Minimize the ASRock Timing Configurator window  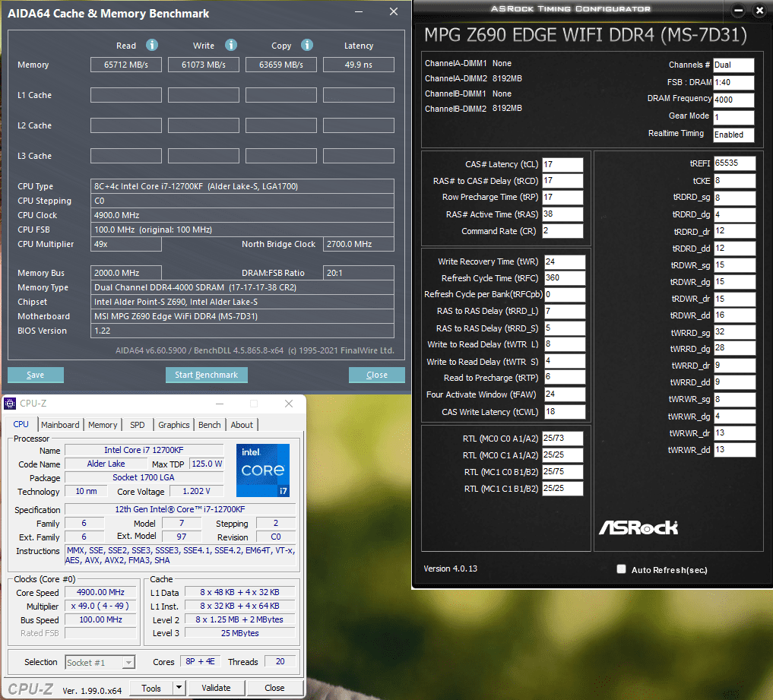click(738, 10)
